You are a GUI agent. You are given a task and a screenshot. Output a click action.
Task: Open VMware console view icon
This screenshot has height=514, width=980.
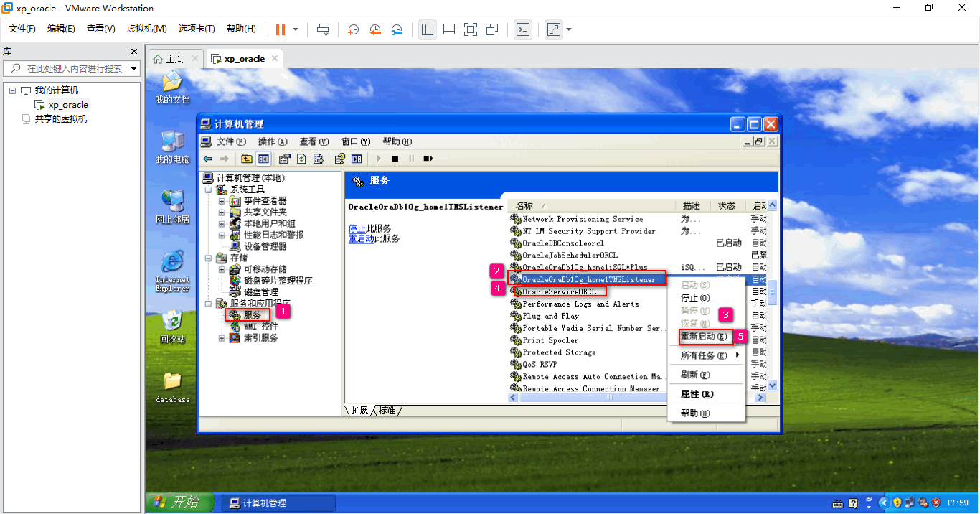click(x=524, y=29)
